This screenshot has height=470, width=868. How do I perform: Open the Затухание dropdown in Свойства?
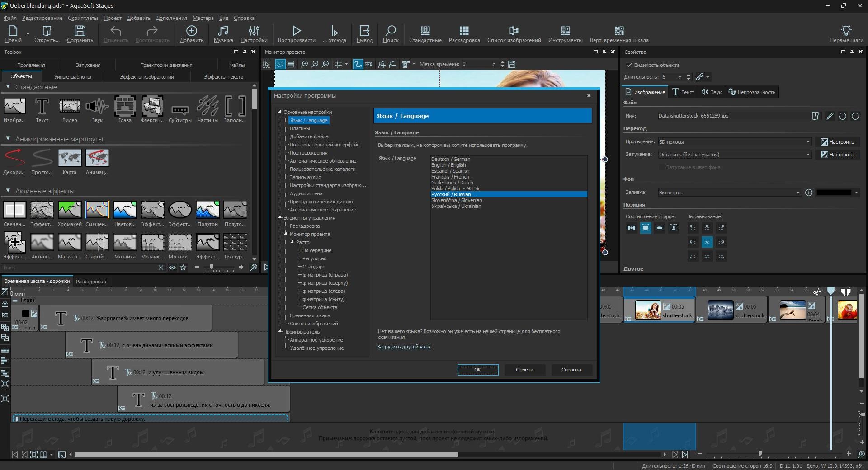(x=735, y=155)
